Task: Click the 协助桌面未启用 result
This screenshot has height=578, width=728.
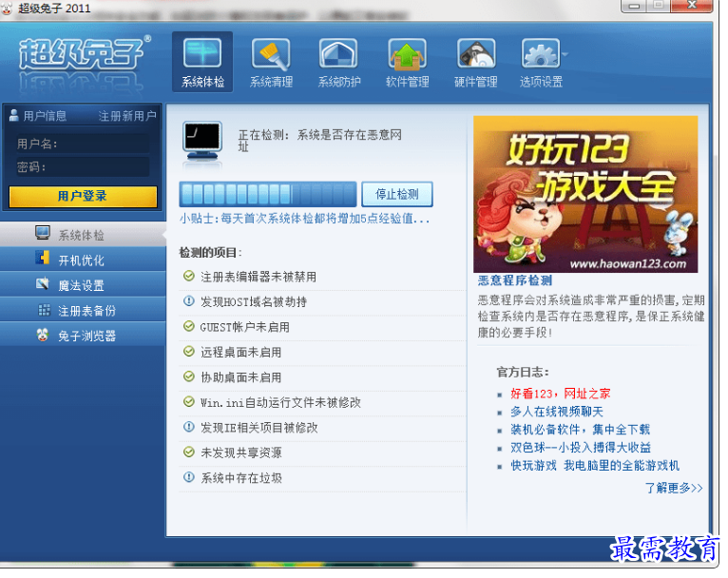Action: [241, 377]
